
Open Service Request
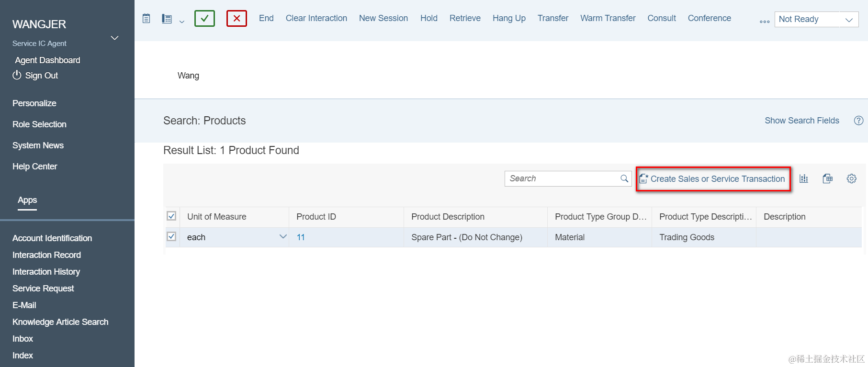[x=43, y=289]
